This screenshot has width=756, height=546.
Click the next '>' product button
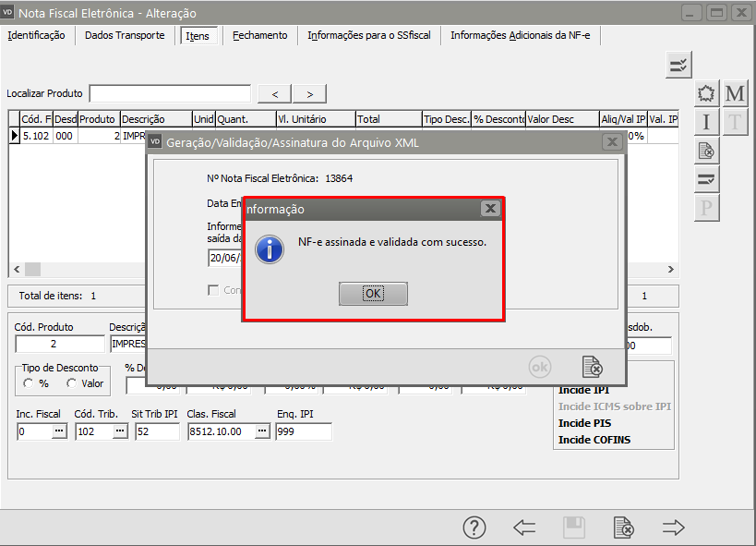(310, 94)
